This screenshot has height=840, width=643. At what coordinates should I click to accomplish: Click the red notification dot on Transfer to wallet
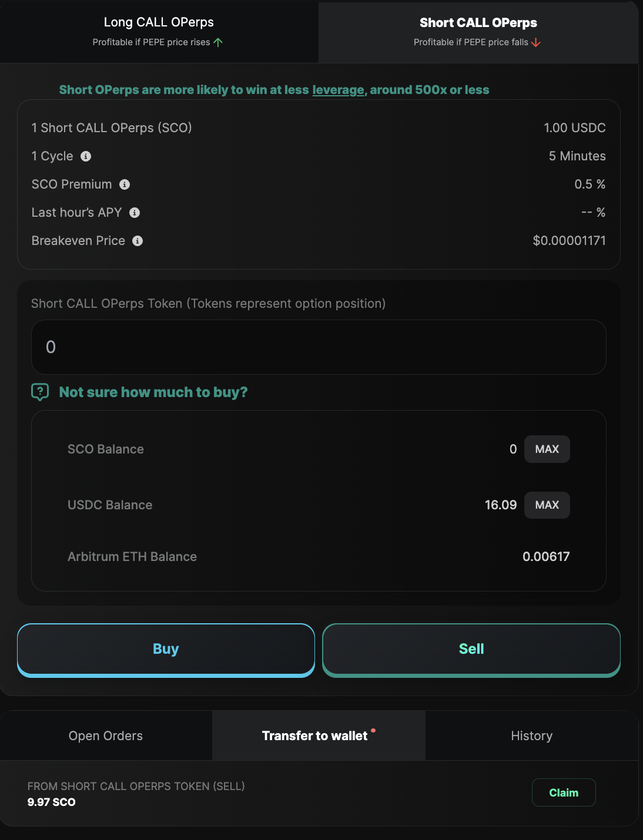click(373, 731)
